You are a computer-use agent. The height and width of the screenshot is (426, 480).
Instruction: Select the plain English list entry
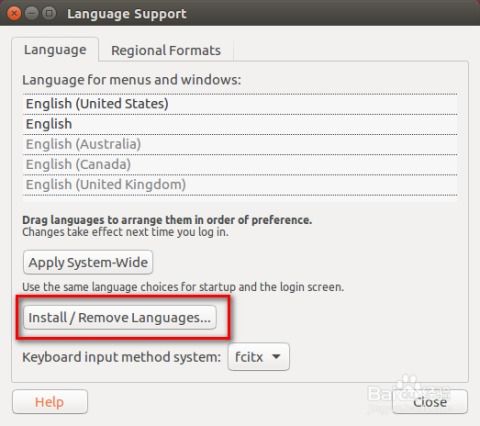pyautogui.click(x=240, y=124)
